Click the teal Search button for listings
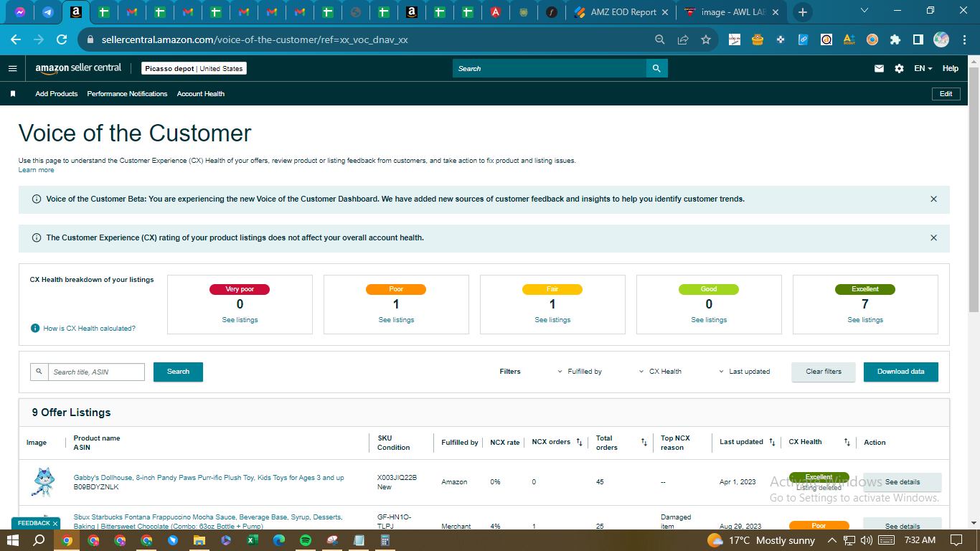980x551 pixels. click(x=178, y=372)
